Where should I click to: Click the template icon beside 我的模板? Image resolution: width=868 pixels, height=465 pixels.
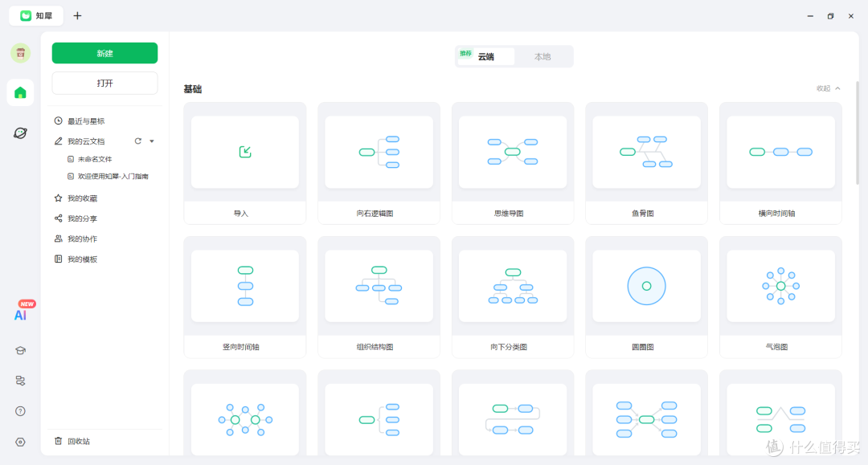tap(58, 259)
